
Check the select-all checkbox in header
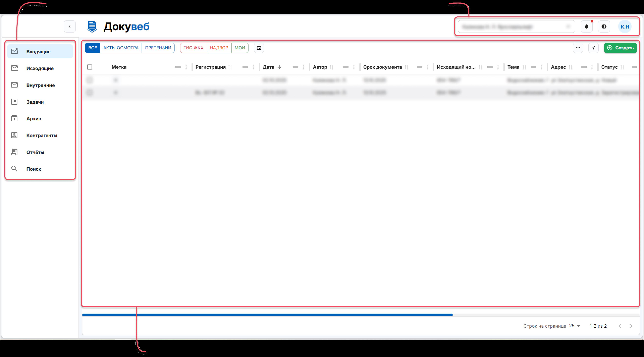click(x=90, y=67)
